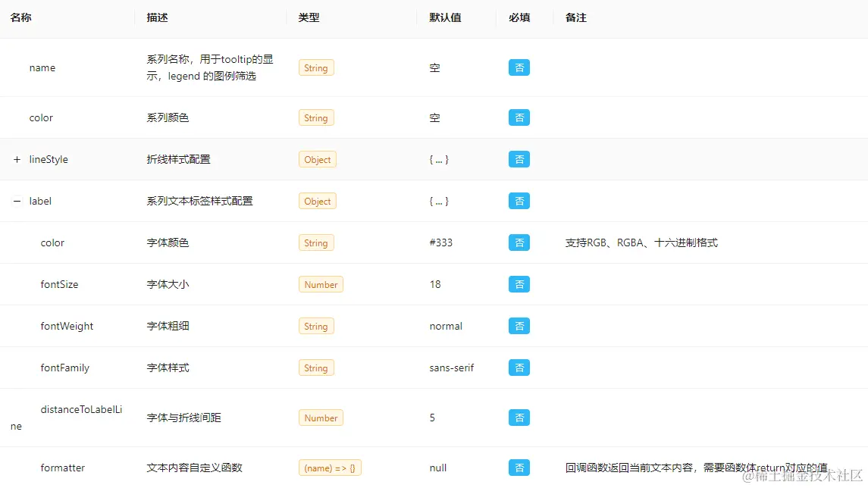Click the 否 badge in lineStyle row

click(x=519, y=159)
